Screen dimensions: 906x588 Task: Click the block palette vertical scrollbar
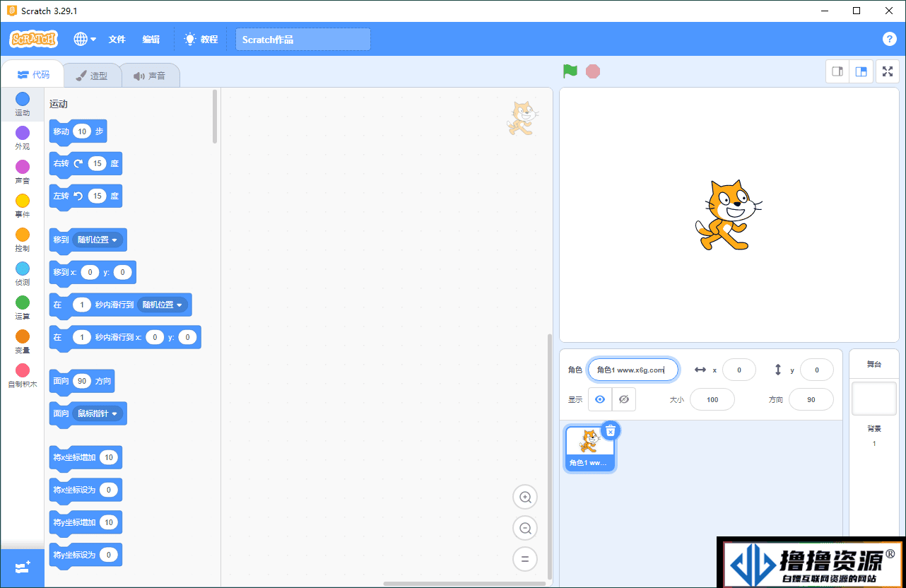[x=215, y=117]
